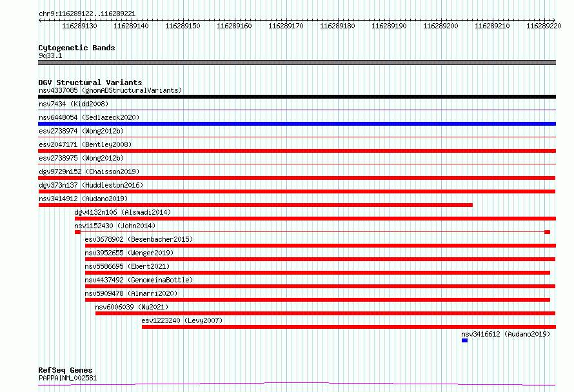
Task: Click the blue Sedlazeck2020 variant bar
Action: pos(297,124)
